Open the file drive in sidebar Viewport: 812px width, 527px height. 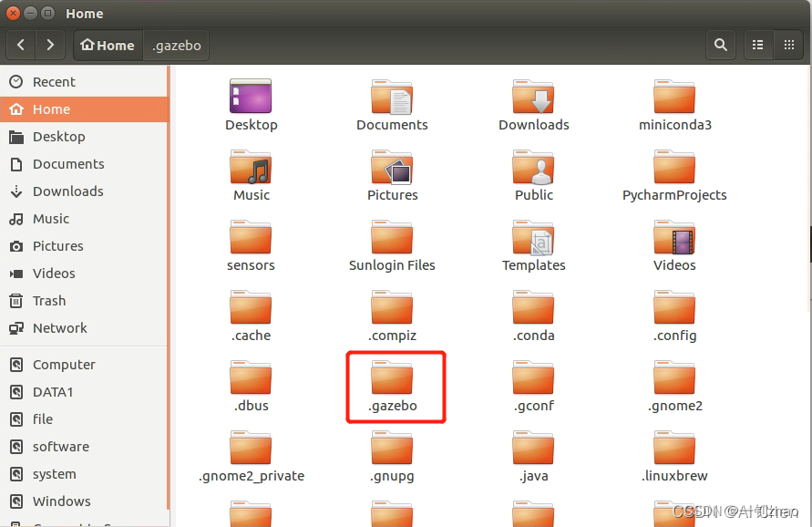[85, 419]
